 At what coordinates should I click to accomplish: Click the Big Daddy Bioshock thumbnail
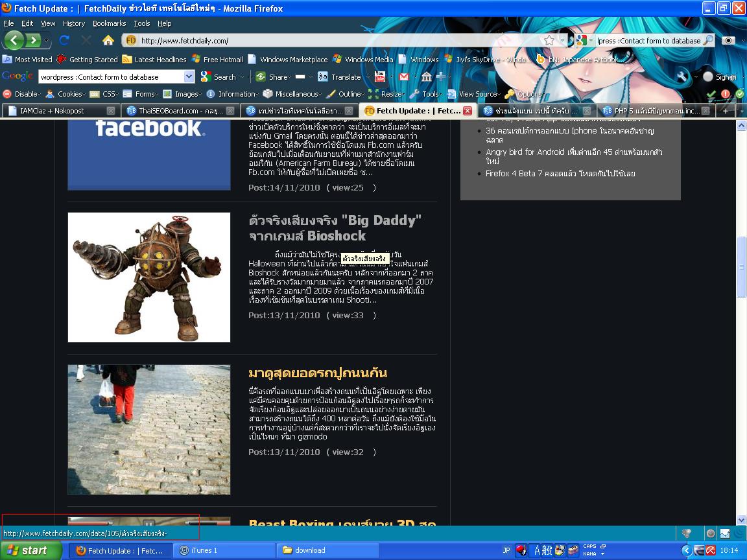tap(149, 277)
